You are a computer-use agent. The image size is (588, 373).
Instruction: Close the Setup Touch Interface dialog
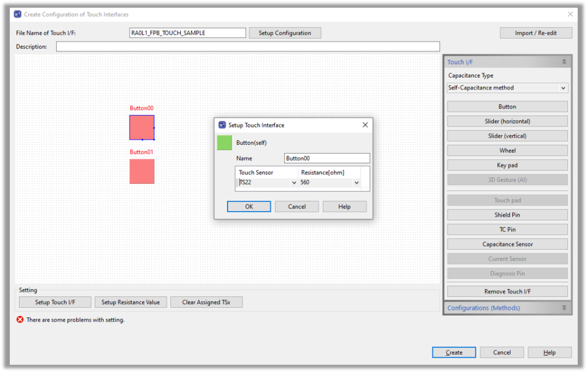tap(365, 125)
